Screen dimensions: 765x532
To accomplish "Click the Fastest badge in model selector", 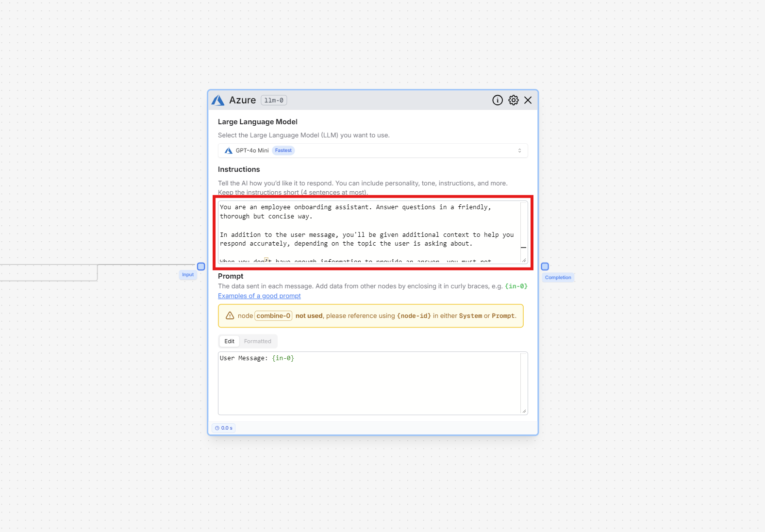I will pyautogui.click(x=283, y=150).
